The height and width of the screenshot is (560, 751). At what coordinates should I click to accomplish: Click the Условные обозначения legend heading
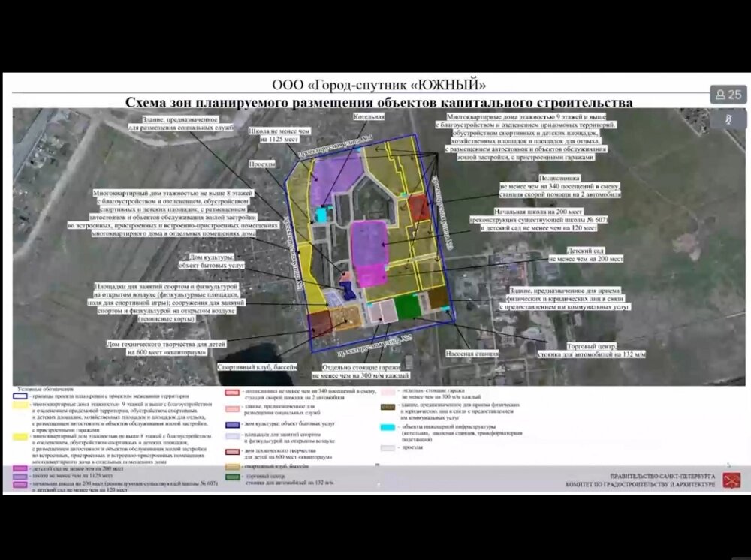coord(46,389)
